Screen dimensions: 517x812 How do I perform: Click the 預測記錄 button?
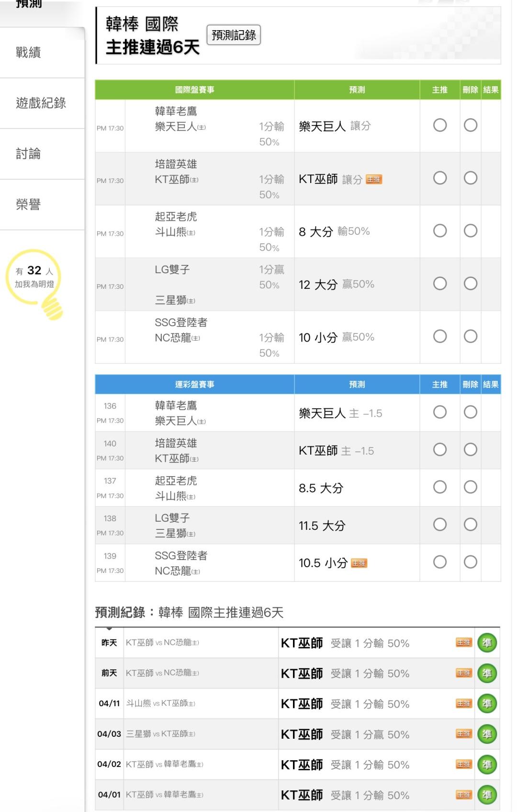tap(234, 35)
